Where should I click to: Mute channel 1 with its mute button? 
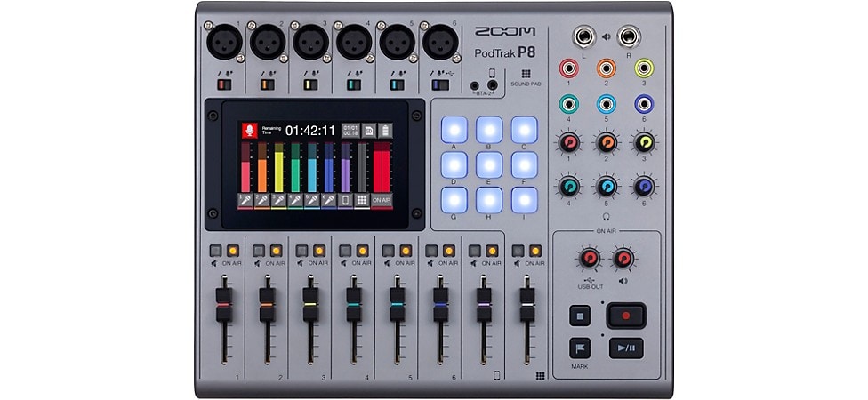215,251
